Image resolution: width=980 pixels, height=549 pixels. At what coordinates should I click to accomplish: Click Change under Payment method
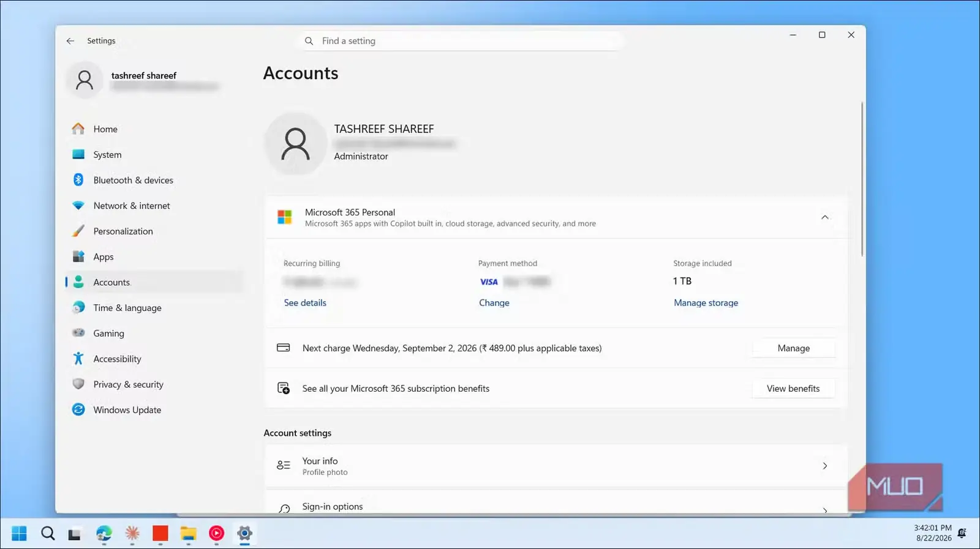[494, 303]
